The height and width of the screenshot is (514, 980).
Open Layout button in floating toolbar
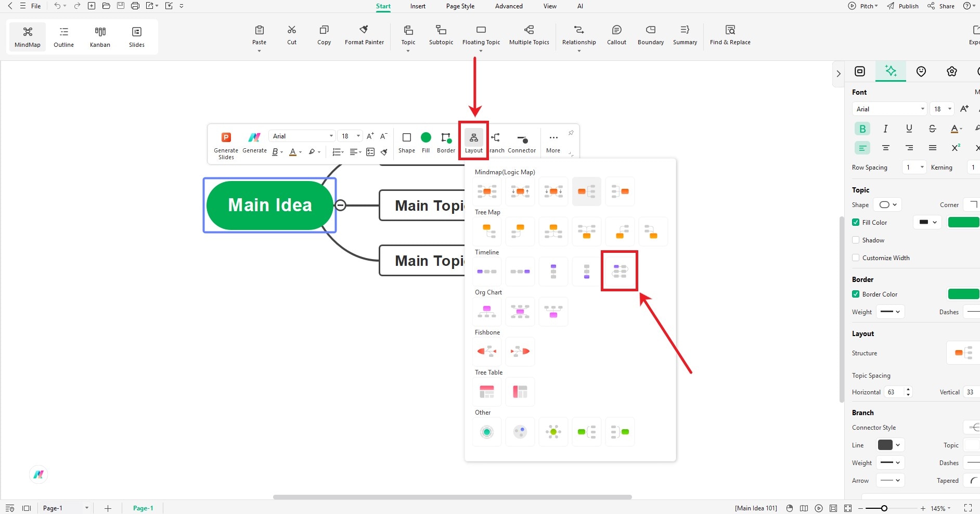click(474, 143)
